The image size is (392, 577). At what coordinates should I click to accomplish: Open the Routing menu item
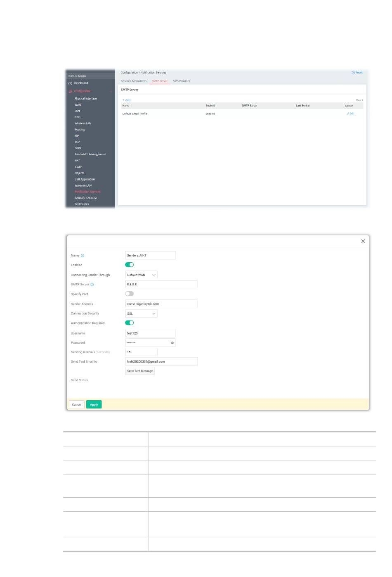(80, 130)
